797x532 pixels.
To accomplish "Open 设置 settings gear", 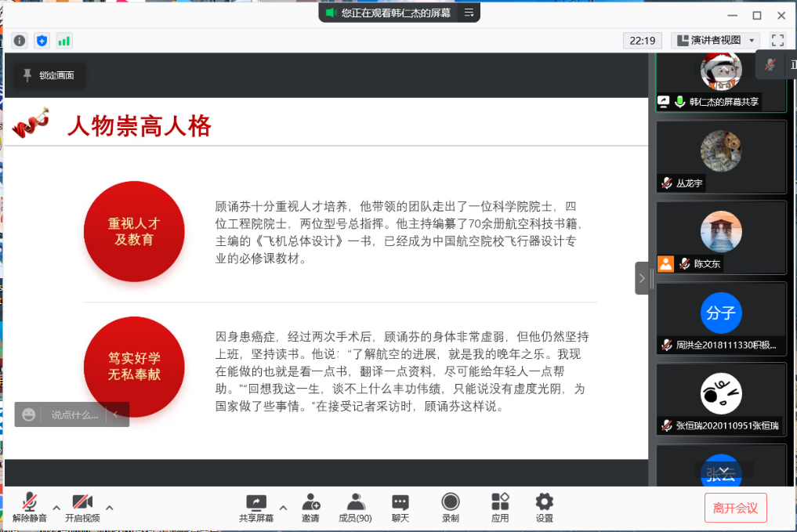I will coord(544,508).
